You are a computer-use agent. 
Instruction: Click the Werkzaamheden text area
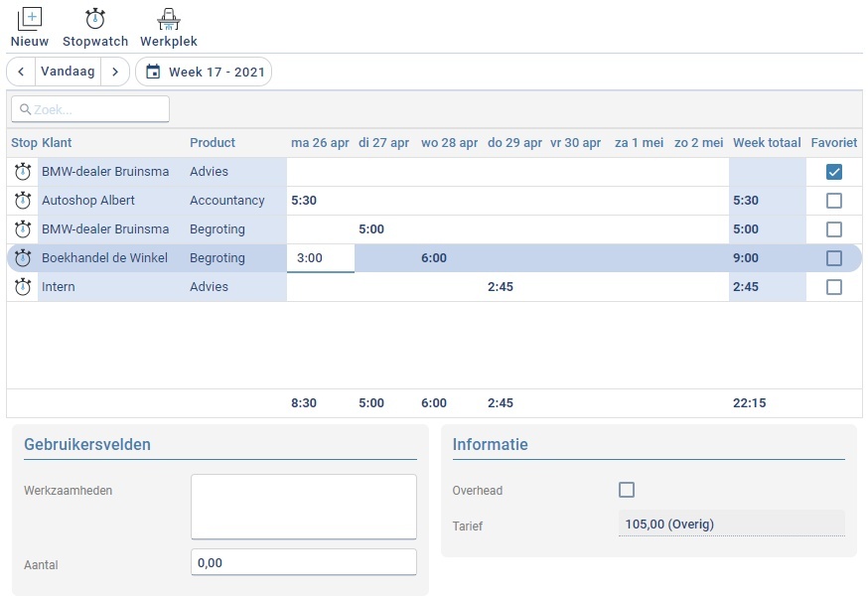[303, 507]
